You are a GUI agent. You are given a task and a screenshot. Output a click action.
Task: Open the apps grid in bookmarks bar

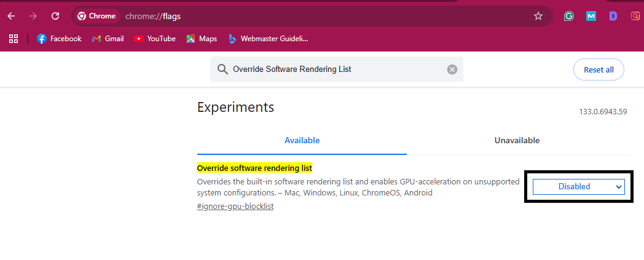click(x=14, y=39)
